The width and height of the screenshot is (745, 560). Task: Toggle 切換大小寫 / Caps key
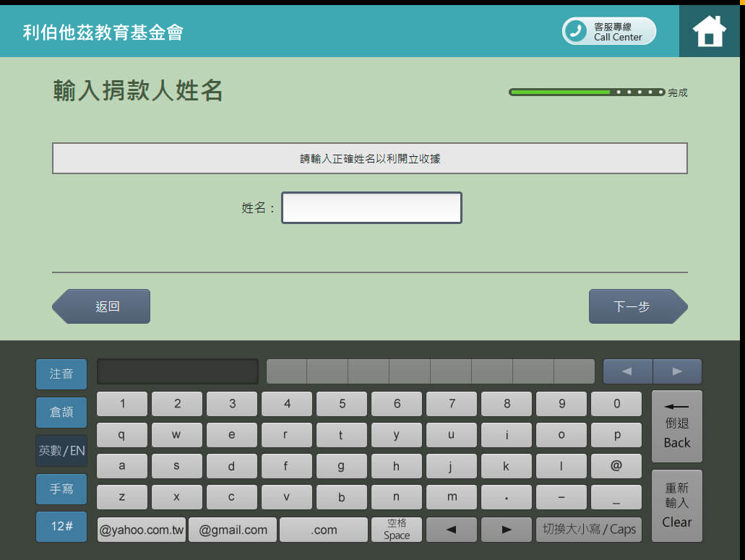[x=588, y=530]
